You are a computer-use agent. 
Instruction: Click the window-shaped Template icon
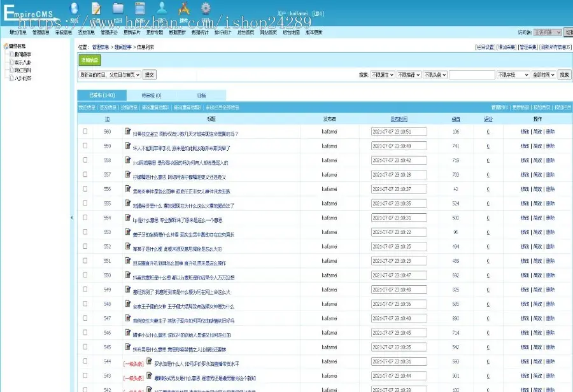click(x=140, y=8)
